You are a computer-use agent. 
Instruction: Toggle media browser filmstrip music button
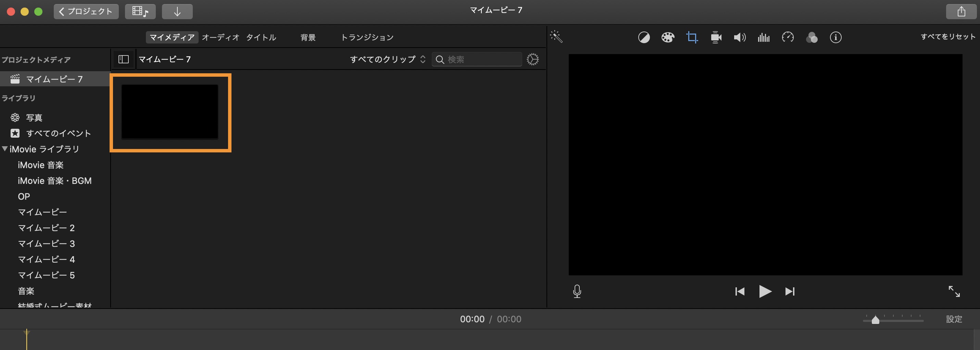tap(140, 11)
